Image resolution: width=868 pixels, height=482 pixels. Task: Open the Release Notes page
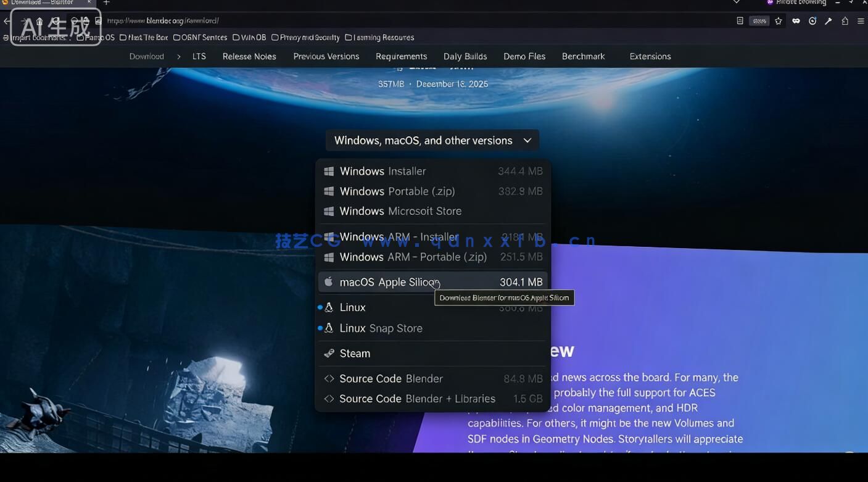pos(249,56)
